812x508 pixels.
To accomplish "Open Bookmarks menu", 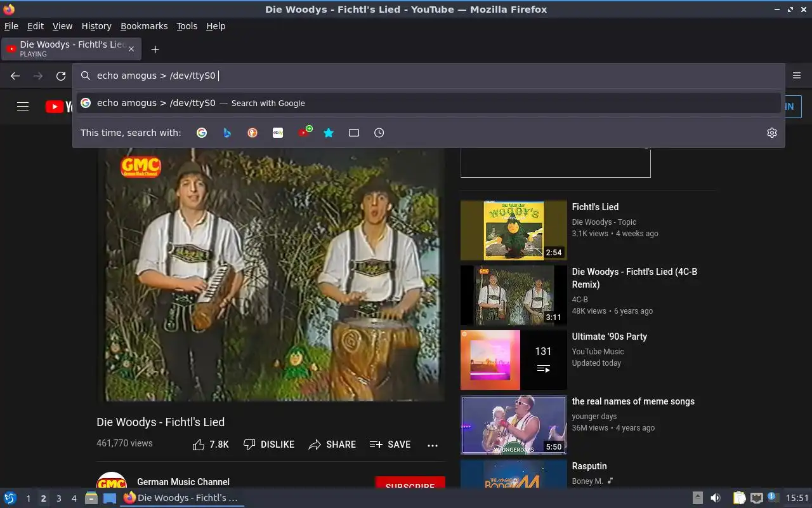I will [x=144, y=26].
